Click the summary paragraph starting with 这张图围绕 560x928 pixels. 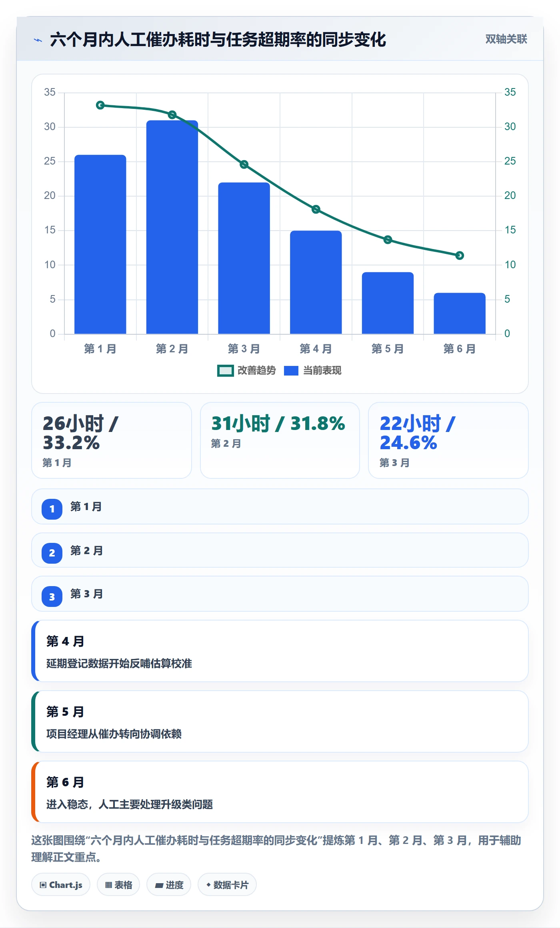pos(276,848)
